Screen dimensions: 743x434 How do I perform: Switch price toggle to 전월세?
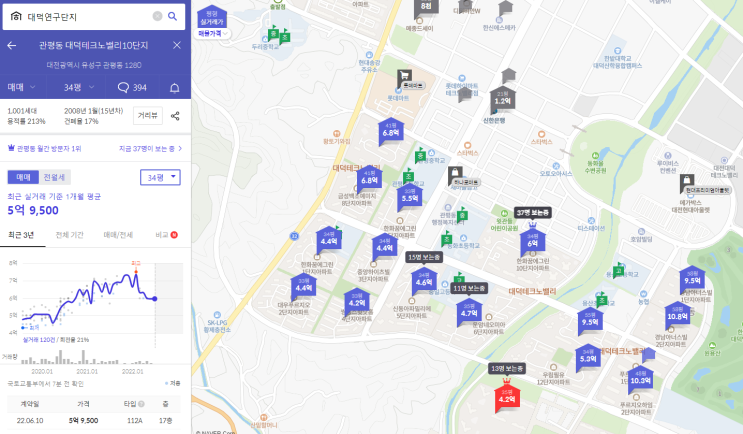[x=54, y=177]
